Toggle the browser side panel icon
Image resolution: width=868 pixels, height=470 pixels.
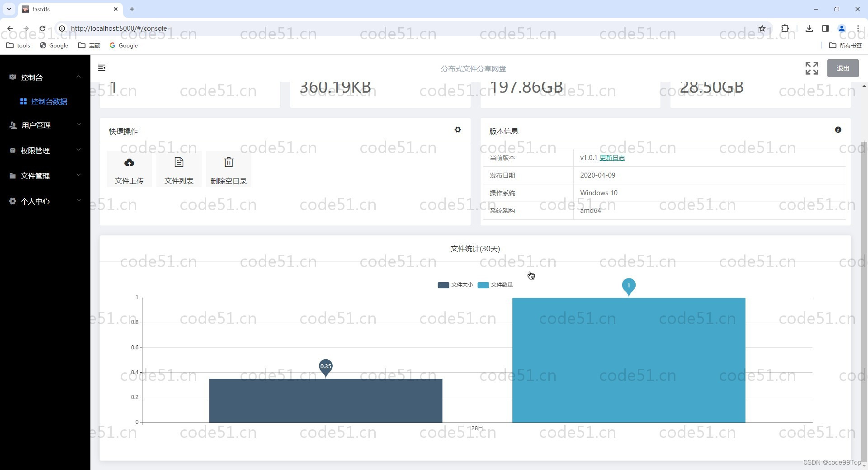(x=825, y=28)
